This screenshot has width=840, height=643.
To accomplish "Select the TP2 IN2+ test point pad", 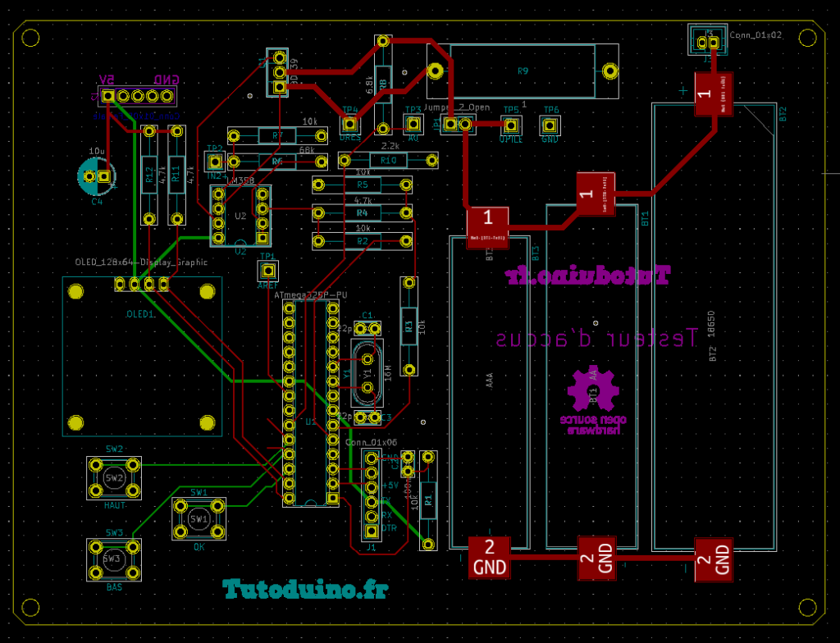I will pyautogui.click(x=215, y=162).
